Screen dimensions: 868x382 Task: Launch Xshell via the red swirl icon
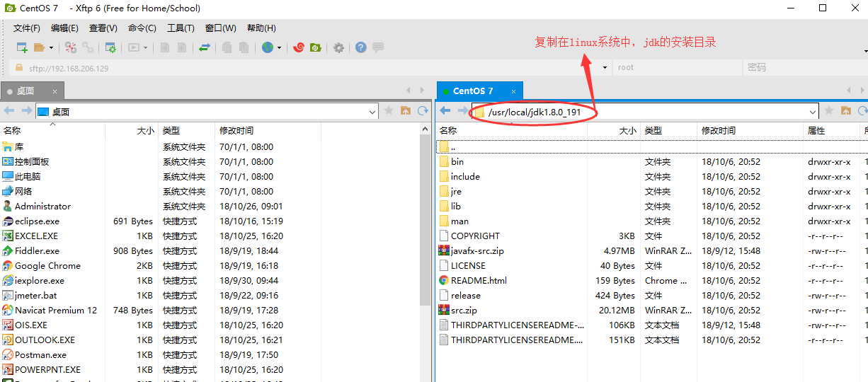pyautogui.click(x=299, y=47)
